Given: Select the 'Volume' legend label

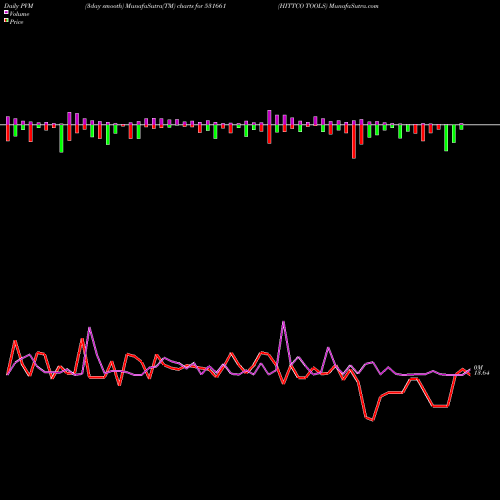Looking at the screenshot, I should pos(19,14).
